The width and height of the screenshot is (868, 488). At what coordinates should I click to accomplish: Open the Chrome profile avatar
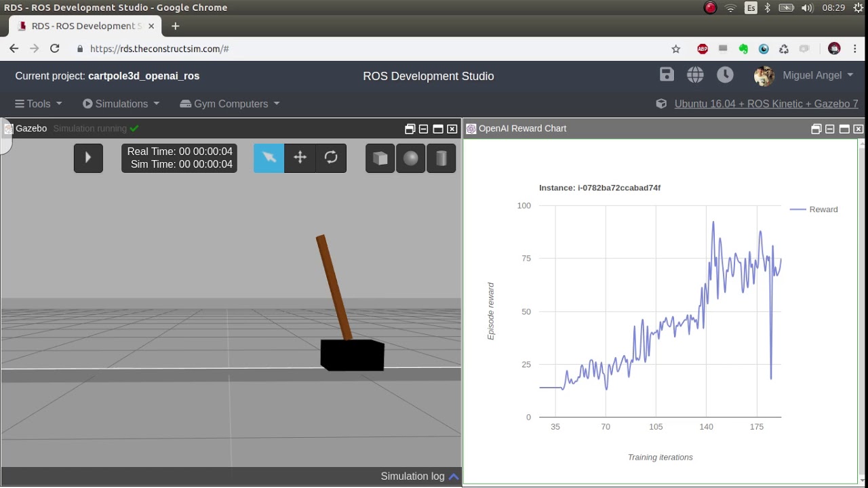click(835, 49)
